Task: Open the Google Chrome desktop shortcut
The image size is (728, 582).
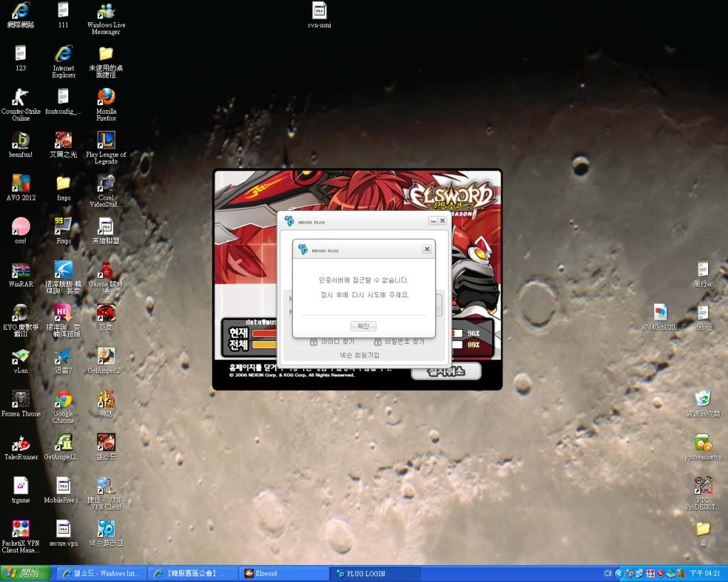Action: (63, 399)
